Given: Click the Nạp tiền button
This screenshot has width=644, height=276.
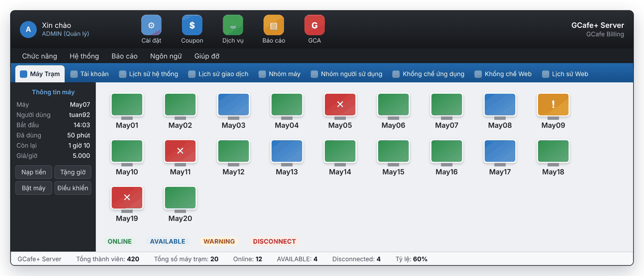Looking at the screenshot, I should tap(34, 172).
